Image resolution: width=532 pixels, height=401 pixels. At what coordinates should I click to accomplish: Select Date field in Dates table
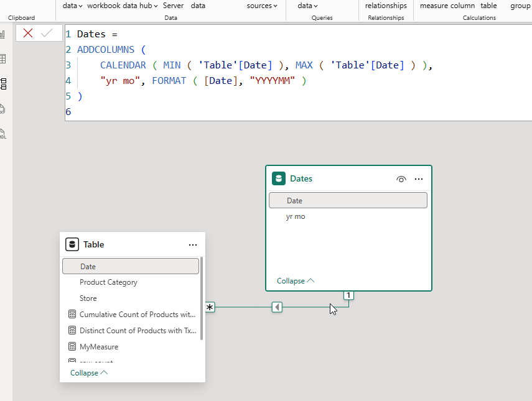[x=348, y=200]
